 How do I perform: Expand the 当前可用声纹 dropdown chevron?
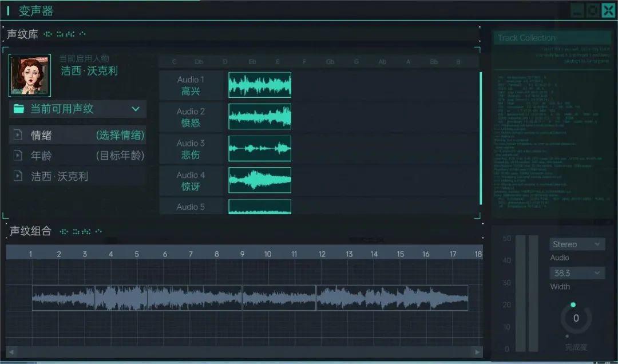pos(136,109)
